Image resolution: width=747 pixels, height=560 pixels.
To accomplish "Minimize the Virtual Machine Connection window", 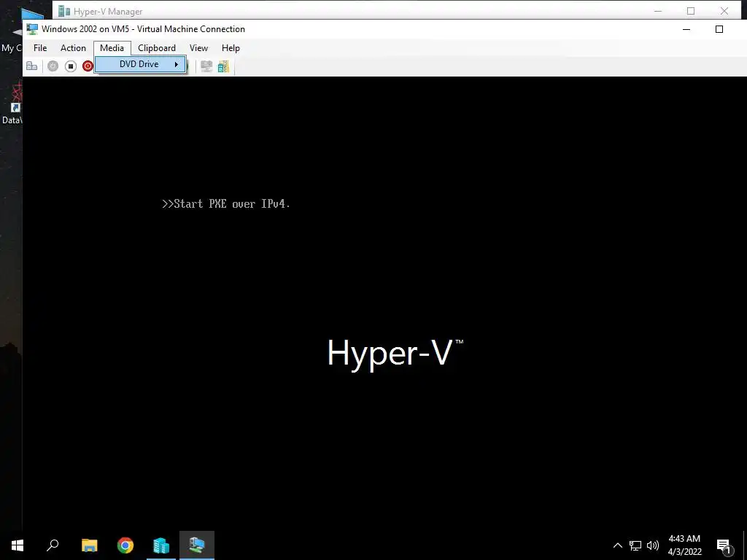I will coord(686,29).
